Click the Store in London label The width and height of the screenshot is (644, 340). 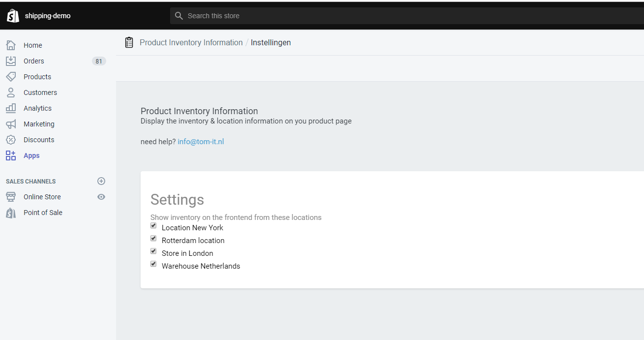tap(187, 253)
